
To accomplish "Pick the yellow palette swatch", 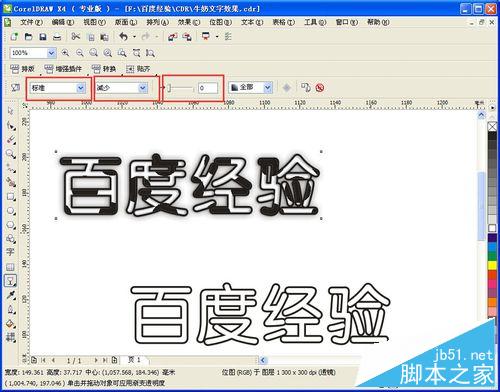I will pos(492,265).
